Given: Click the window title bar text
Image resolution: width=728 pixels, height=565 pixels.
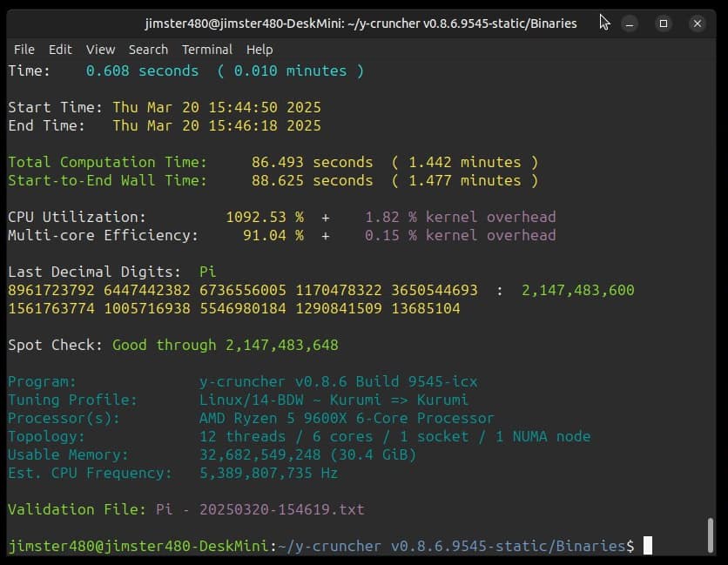Looking at the screenshot, I should [361, 24].
